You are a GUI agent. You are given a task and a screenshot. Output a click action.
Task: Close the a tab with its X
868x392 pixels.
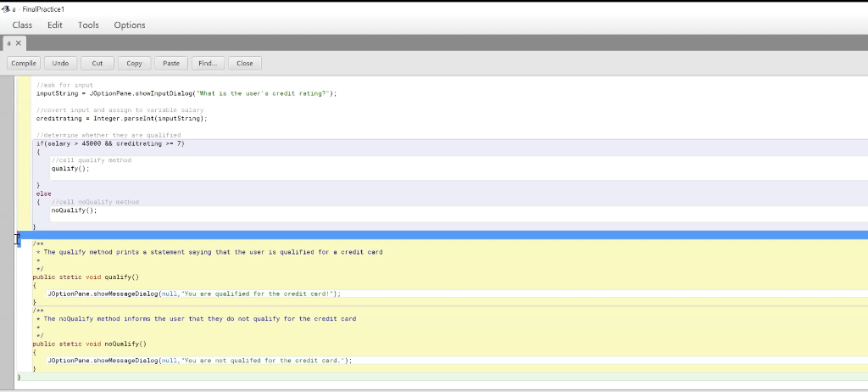point(19,42)
